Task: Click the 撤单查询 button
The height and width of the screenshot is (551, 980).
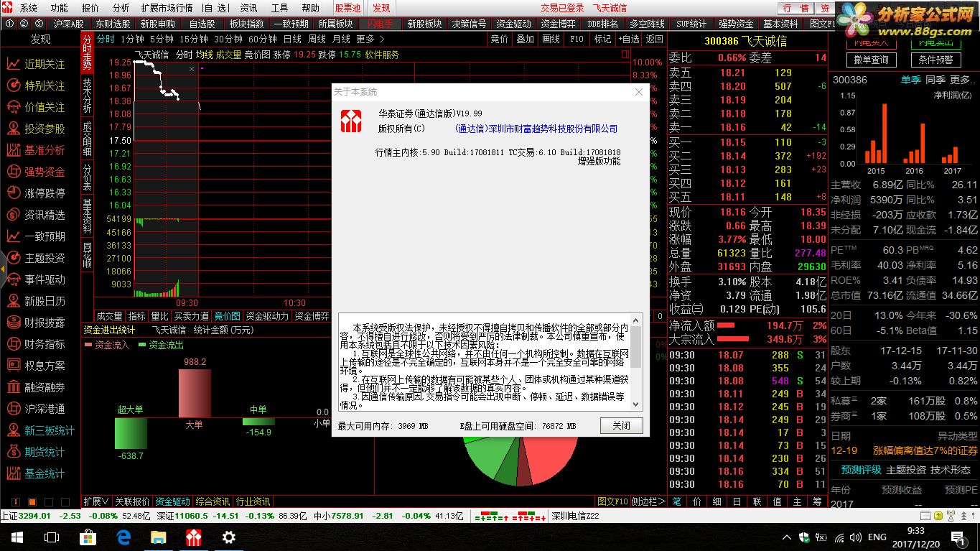Action: (x=871, y=60)
